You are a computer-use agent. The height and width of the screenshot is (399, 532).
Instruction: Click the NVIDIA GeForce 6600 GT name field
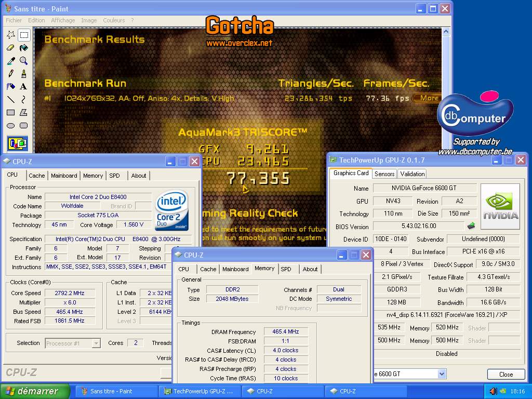tap(424, 188)
